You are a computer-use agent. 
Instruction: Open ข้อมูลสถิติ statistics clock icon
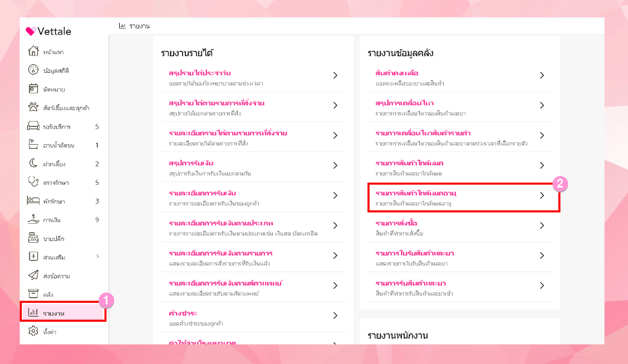click(x=33, y=71)
